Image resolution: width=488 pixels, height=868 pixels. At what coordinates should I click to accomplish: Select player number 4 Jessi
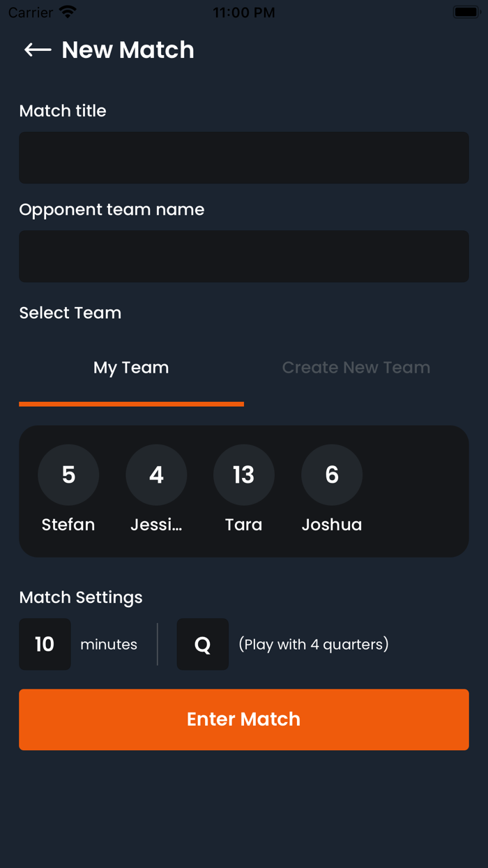pyautogui.click(x=156, y=475)
